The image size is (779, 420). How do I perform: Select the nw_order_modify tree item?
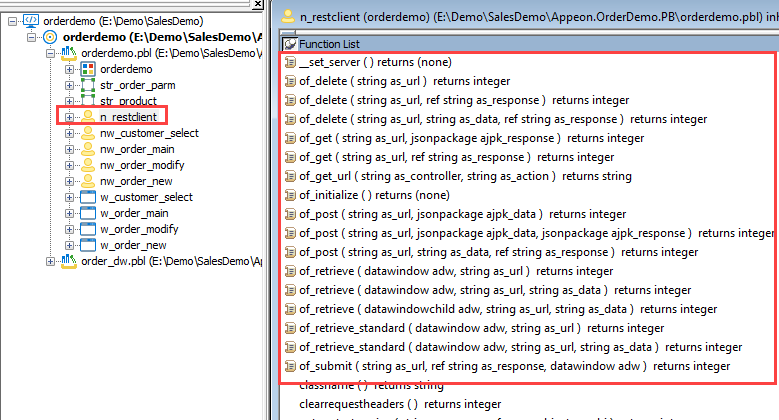142,165
